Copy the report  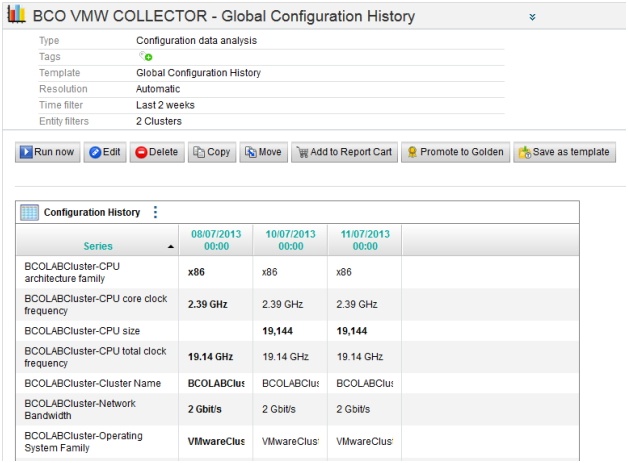coord(212,152)
